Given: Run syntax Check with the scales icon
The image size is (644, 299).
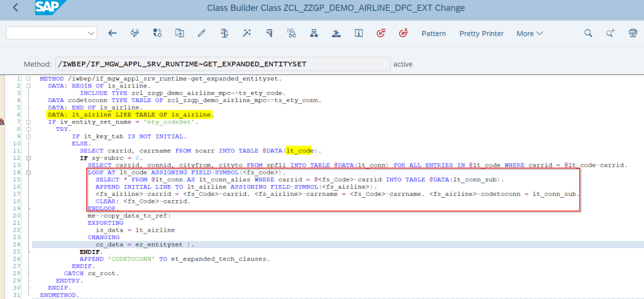Looking at the screenshot, I should (x=224, y=33).
